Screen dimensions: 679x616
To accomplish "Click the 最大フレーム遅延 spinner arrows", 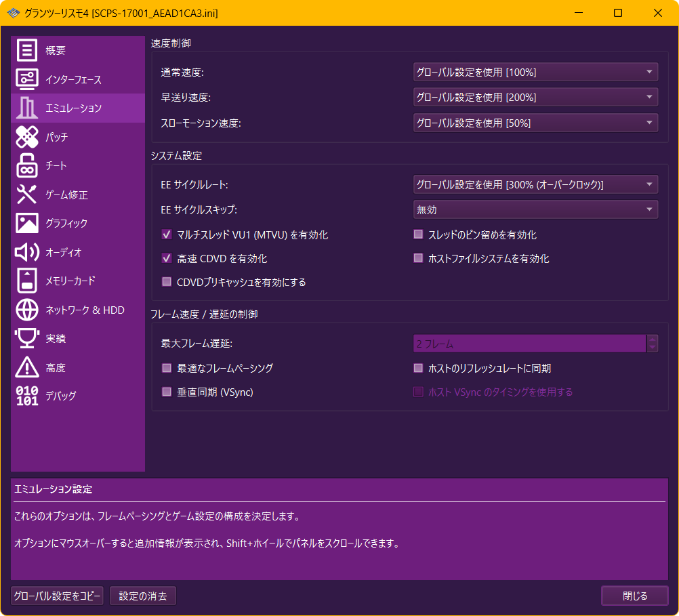I will (653, 344).
